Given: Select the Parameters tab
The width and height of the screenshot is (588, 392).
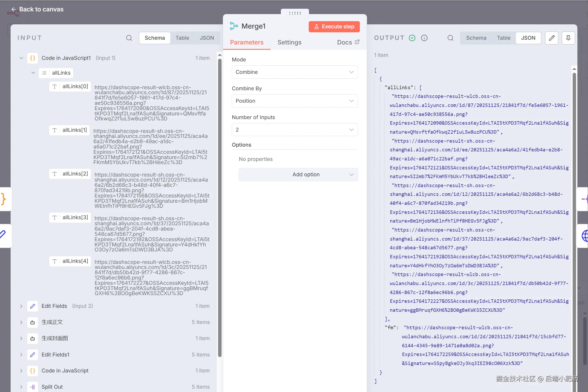Looking at the screenshot, I should pyautogui.click(x=246, y=42).
